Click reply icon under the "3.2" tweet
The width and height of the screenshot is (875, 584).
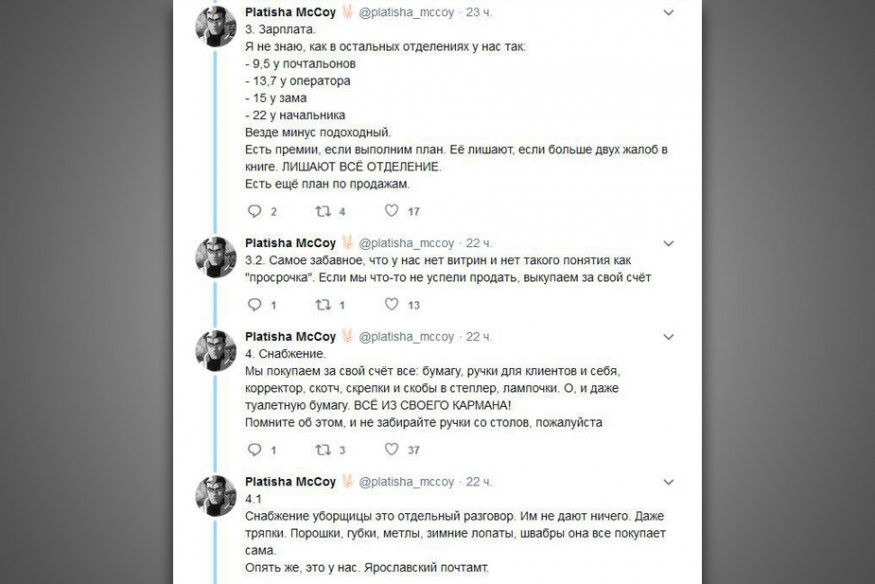(x=254, y=304)
